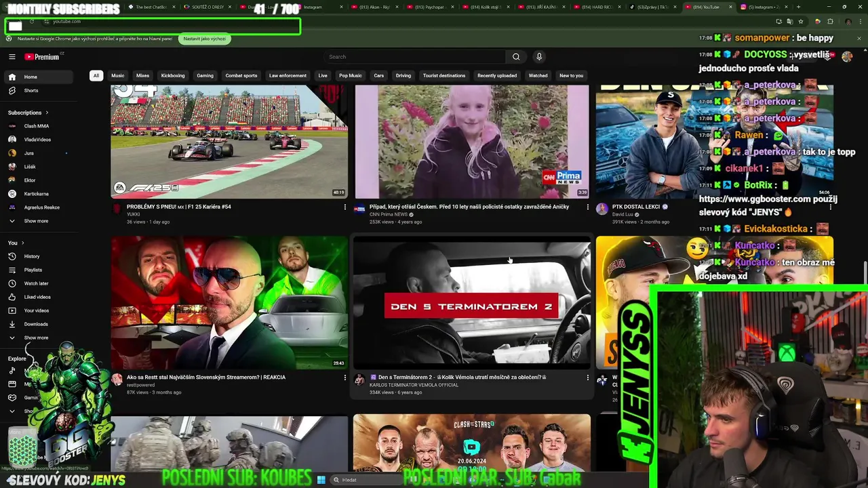The image size is (868, 488).
Task: Open PROBLÉMY S PNEU F1 25 video title
Action: pos(179,207)
